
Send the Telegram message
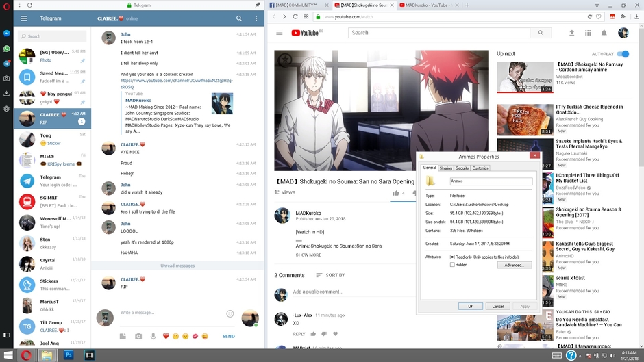pos(228,336)
